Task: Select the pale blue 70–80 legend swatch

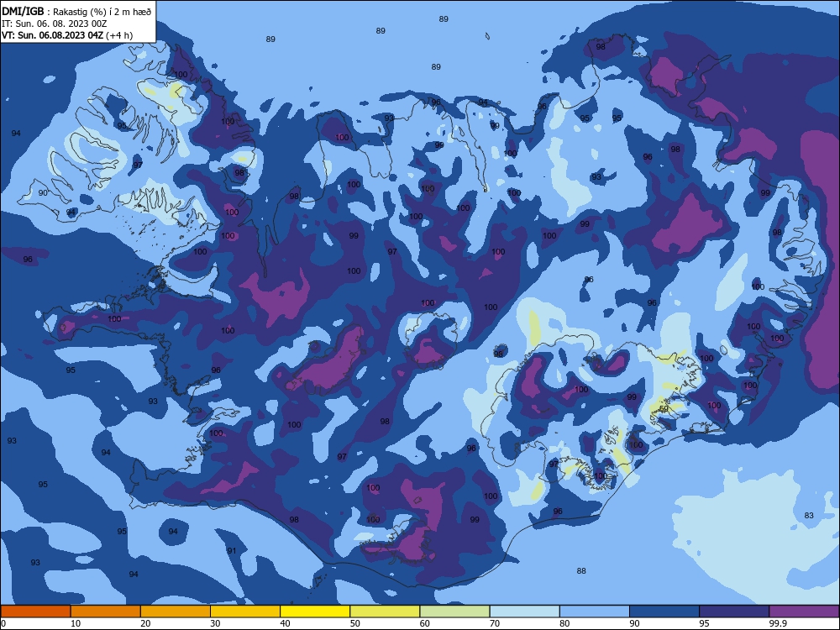Action: (524, 612)
